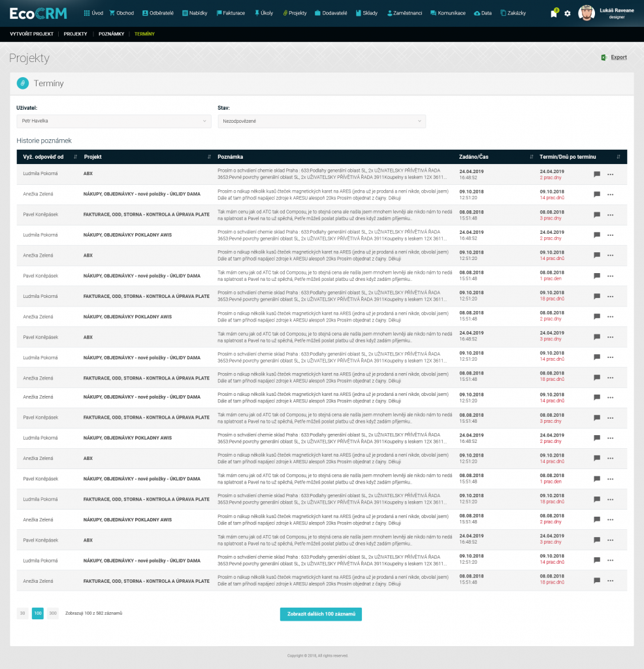This screenshot has width=644, height=669.
Task: Open settings via the gear icon
Action: coord(567,14)
